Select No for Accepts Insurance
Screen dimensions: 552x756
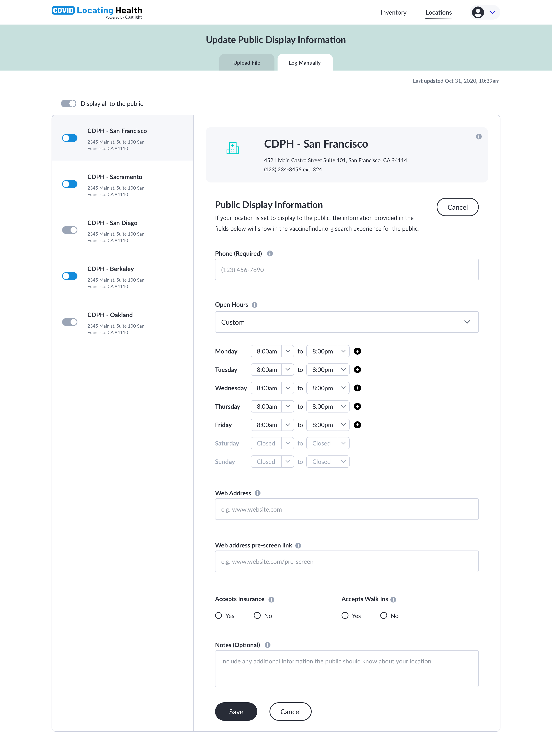click(257, 615)
